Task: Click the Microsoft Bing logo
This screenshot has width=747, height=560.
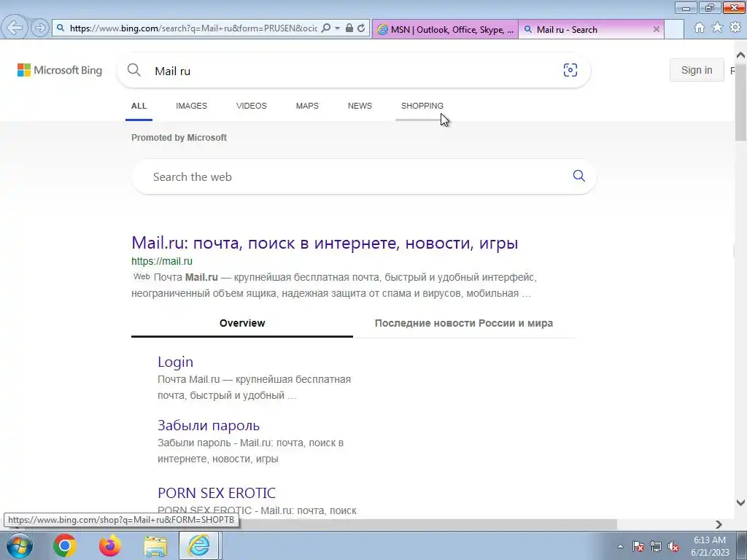Action: [x=60, y=70]
